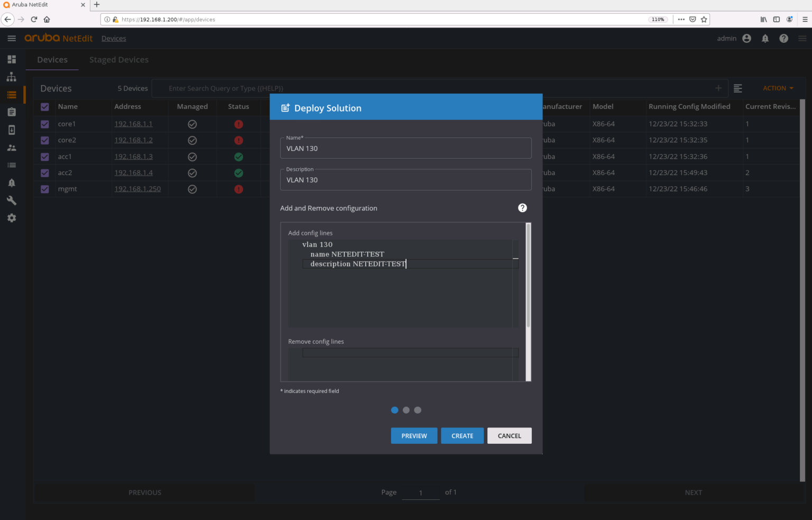
Task: Select the Devices tab
Action: pyautogui.click(x=52, y=60)
